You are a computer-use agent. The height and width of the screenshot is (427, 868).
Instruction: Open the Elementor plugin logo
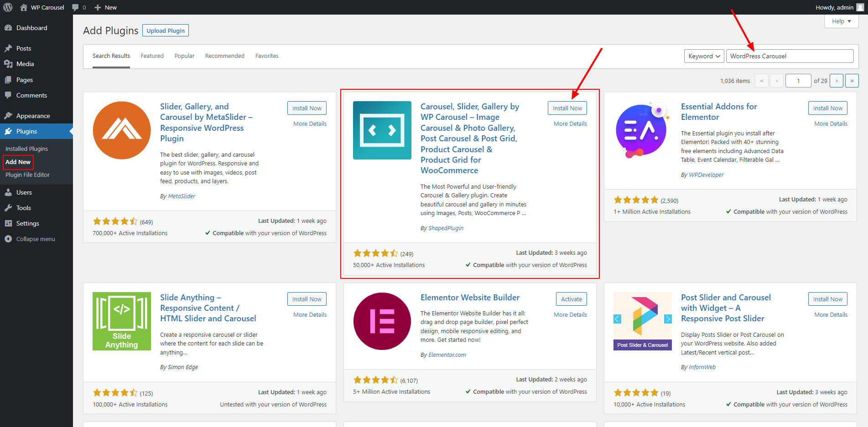pos(382,321)
